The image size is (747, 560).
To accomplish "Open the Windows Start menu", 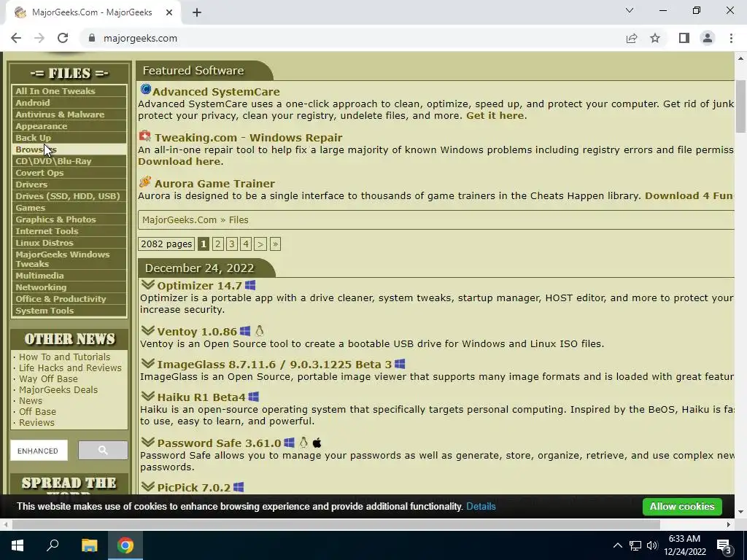I will click(18, 545).
